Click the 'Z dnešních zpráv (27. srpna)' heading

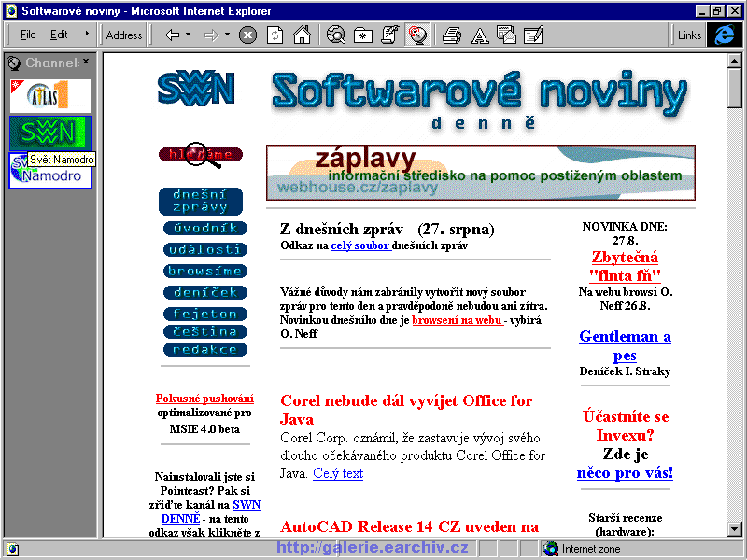[x=388, y=230]
